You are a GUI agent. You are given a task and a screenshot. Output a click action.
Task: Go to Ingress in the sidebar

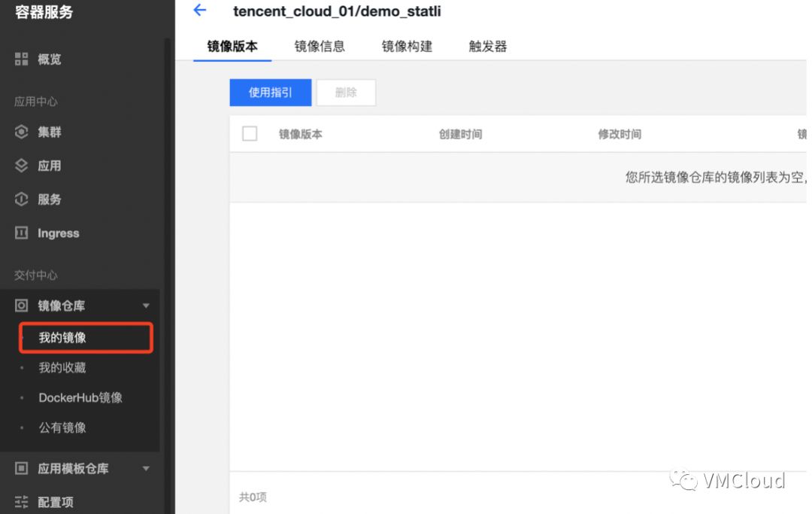(x=58, y=233)
